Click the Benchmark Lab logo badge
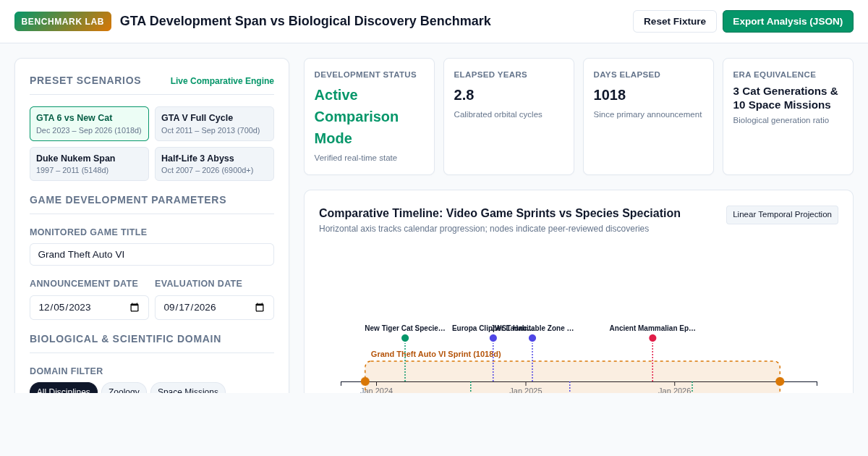This screenshot has height=456, width=868. click(x=63, y=21)
